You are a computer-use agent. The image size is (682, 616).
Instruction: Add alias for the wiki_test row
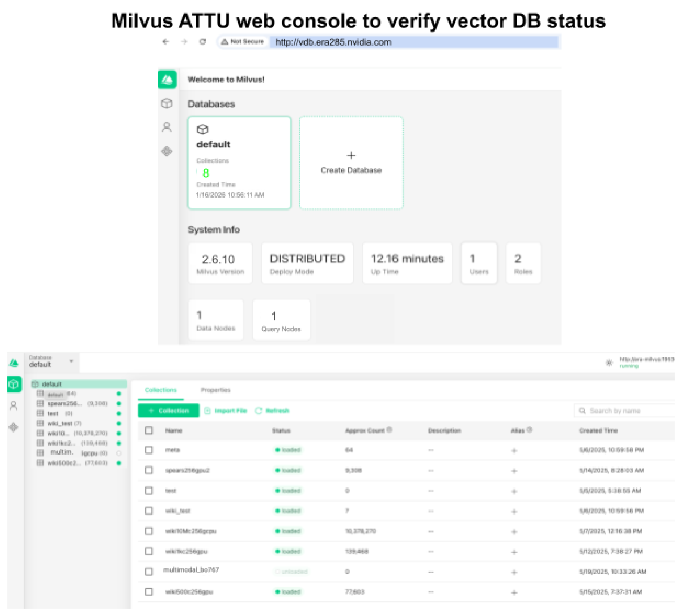pyautogui.click(x=514, y=512)
